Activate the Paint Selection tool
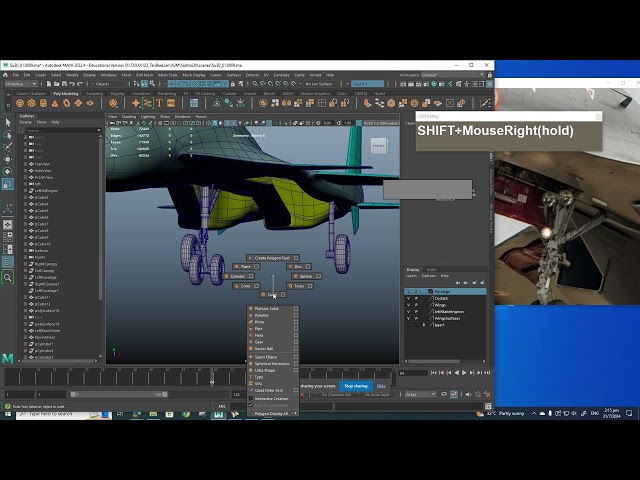The image size is (640, 480). click(x=8, y=147)
